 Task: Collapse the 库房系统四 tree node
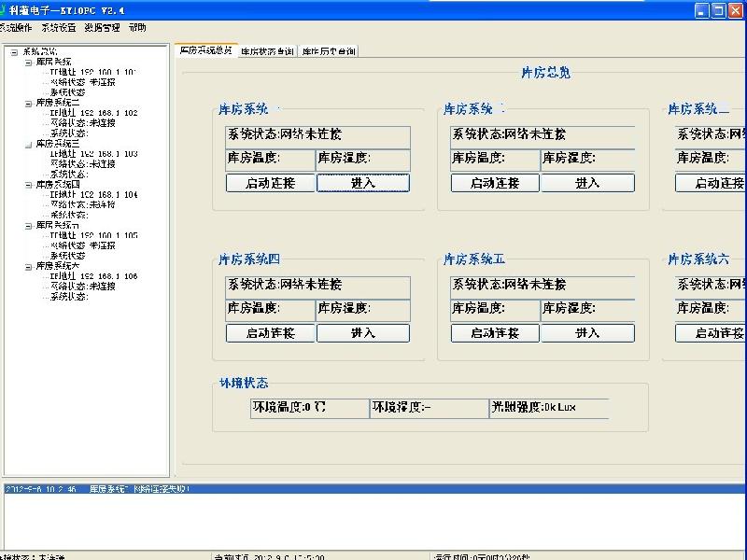[29, 185]
